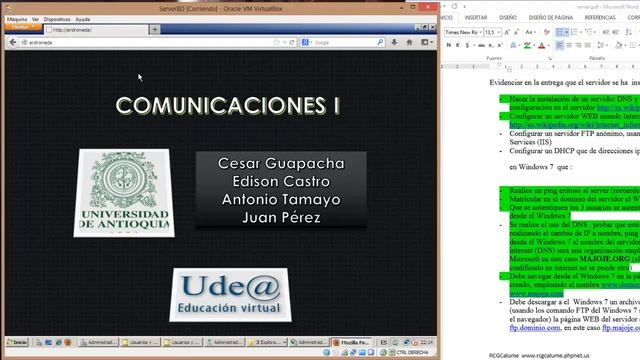Open Firefox bookmarks menu dropdown
Image resolution: width=640 pixels, height=360 pixels.
(x=427, y=42)
